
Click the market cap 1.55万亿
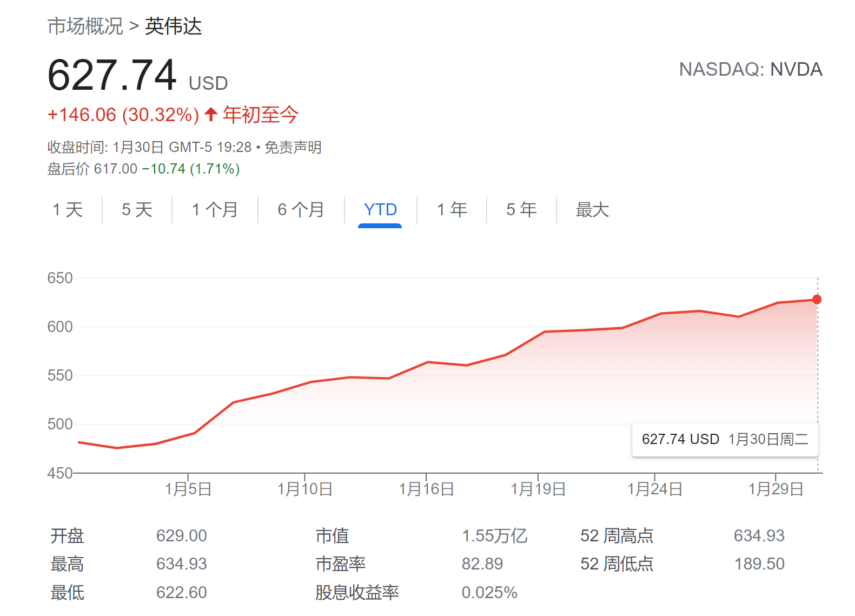(x=494, y=536)
